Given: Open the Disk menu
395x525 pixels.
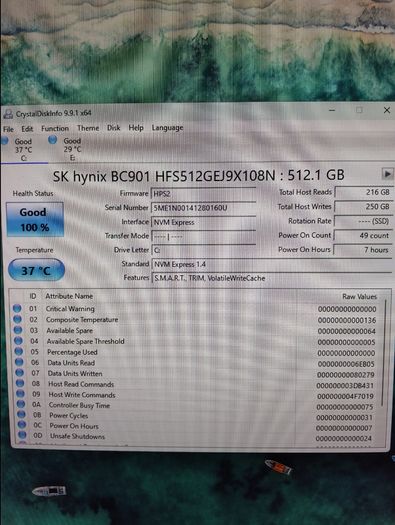Looking at the screenshot, I should click(113, 128).
